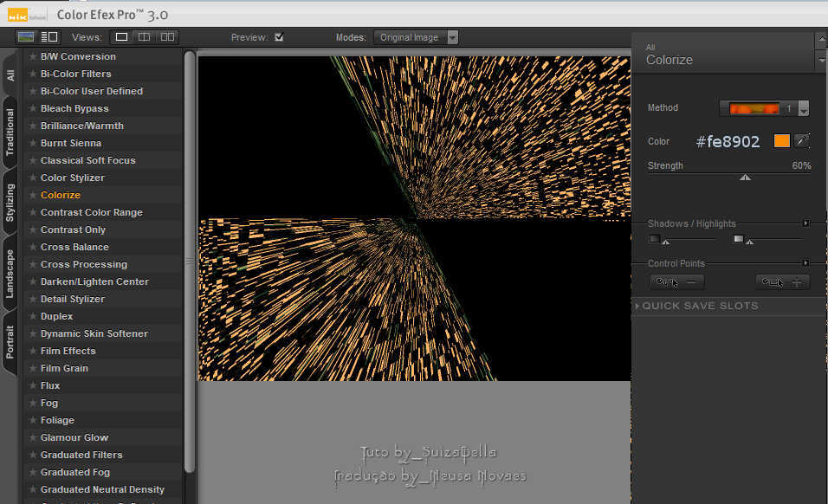Toggle favorite star for Burnt Sienna
828x504 pixels.
(33, 143)
